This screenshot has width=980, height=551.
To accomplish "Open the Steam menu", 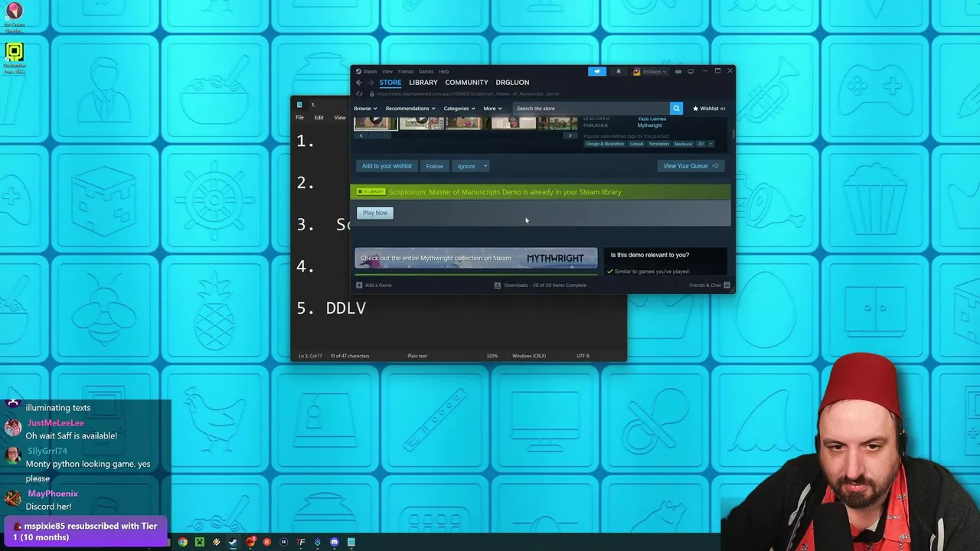I will 370,71.
